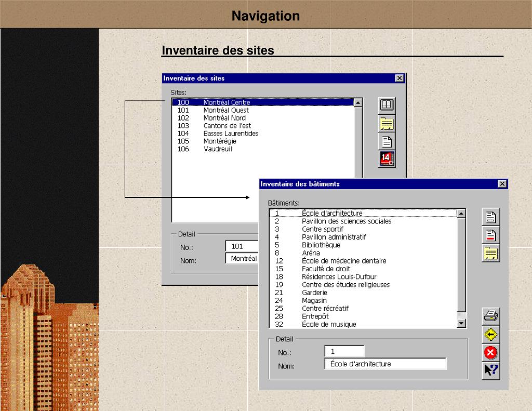
Task: Click the sites list scroll up arrow
Action: coord(358,102)
